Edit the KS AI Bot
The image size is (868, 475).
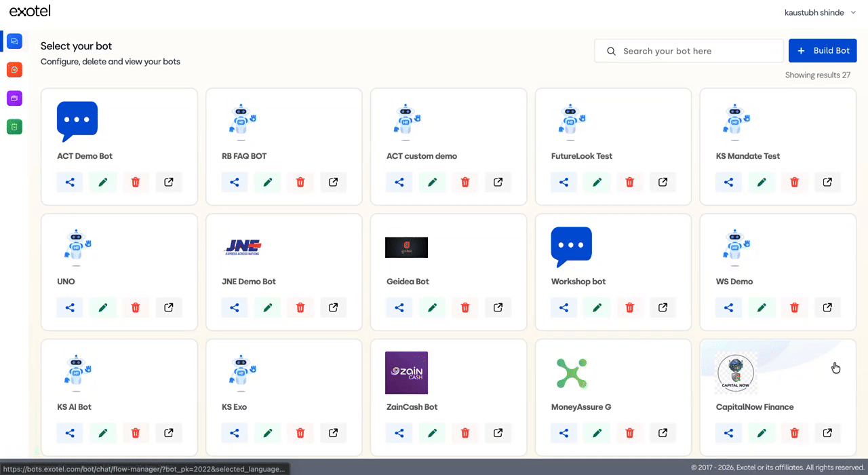click(103, 433)
